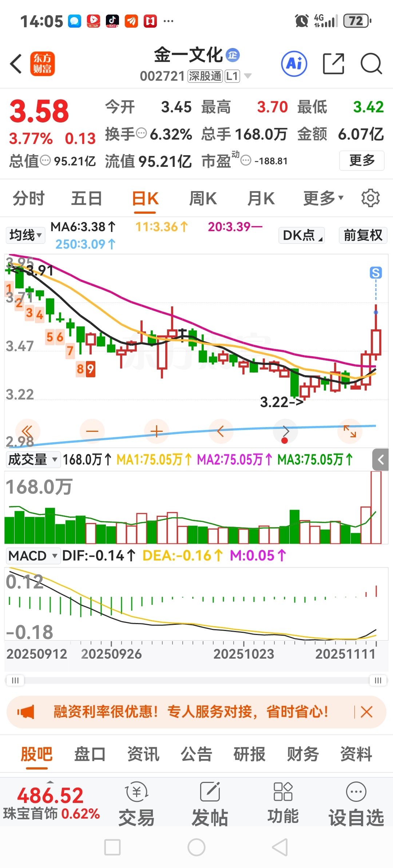Tap the back arrow icon
This screenshot has width=393, height=868.
pos(16,64)
